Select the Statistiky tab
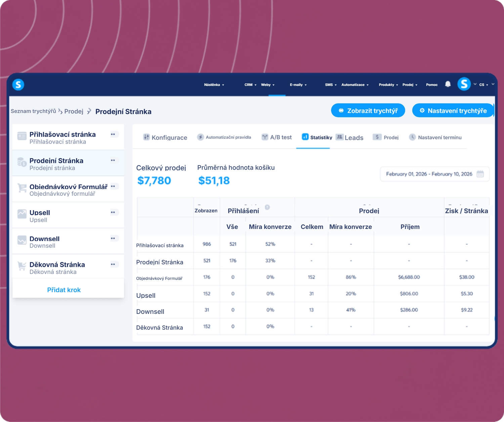Image resolution: width=504 pixels, height=422 pixels. tap(317, 137)
